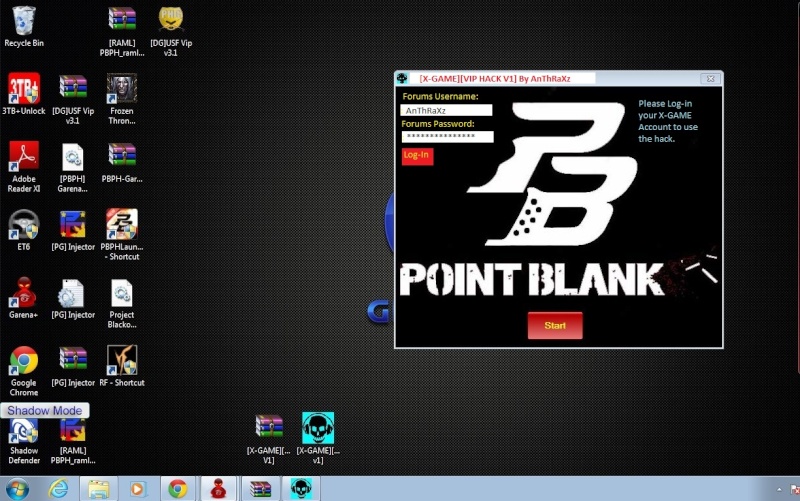Switch to the Garena taskbar button
The image size is (800, 501).
pos(218,489)
